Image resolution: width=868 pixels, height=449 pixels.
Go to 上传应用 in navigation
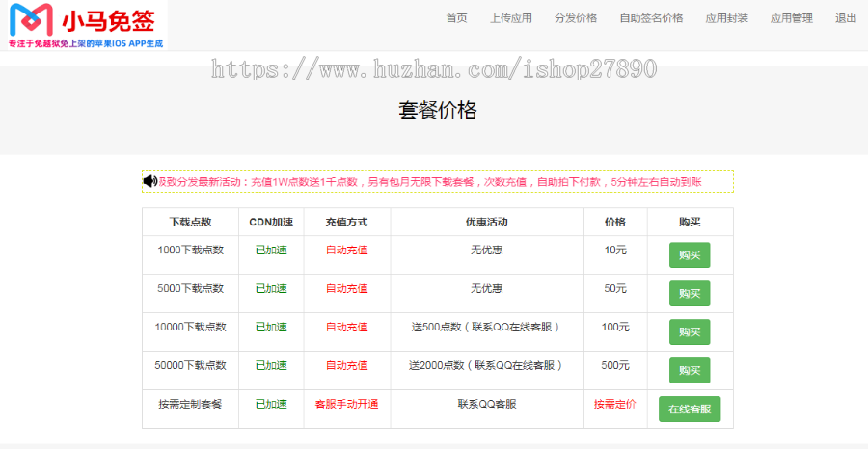[x=510, y=18]
